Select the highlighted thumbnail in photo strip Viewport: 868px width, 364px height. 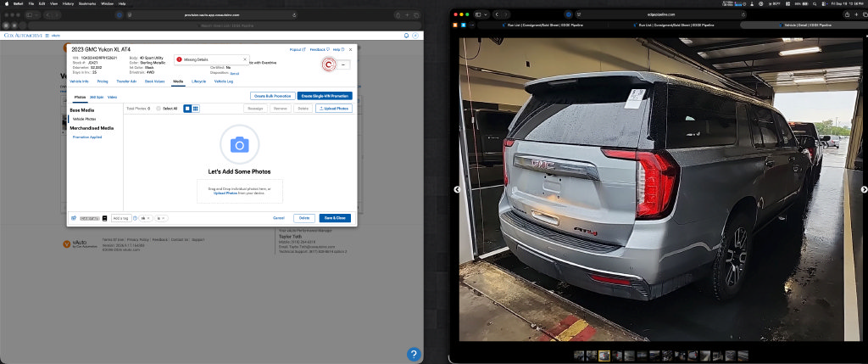pyautogui.click(x=604, y=356)
